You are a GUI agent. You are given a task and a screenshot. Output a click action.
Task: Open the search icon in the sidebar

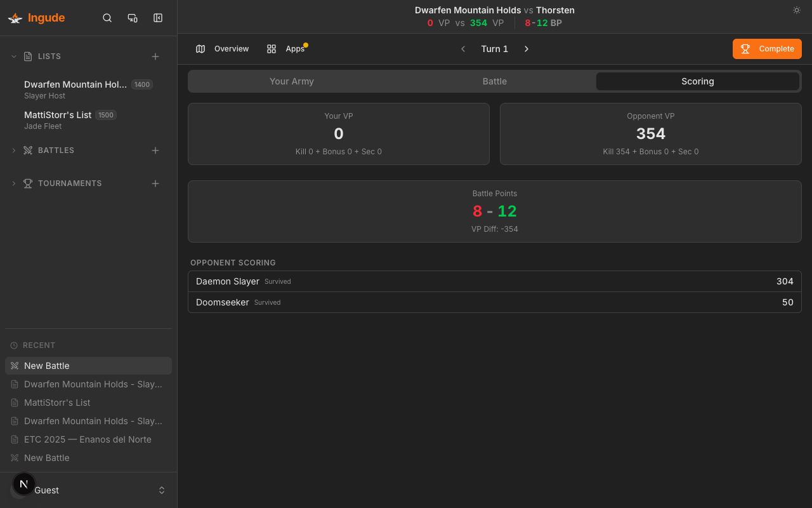pyautogui.click(x=107, y=18)
